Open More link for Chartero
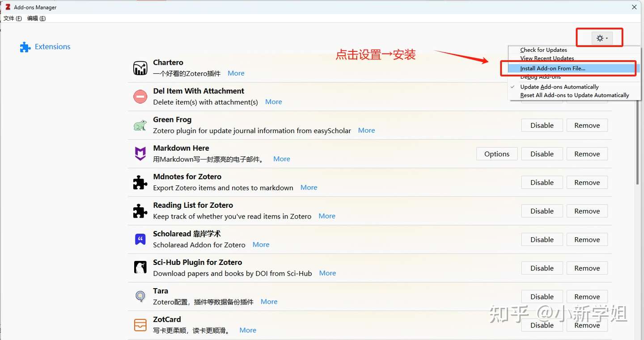The width and height of the screenshot is (644, 340). point(236,73)
